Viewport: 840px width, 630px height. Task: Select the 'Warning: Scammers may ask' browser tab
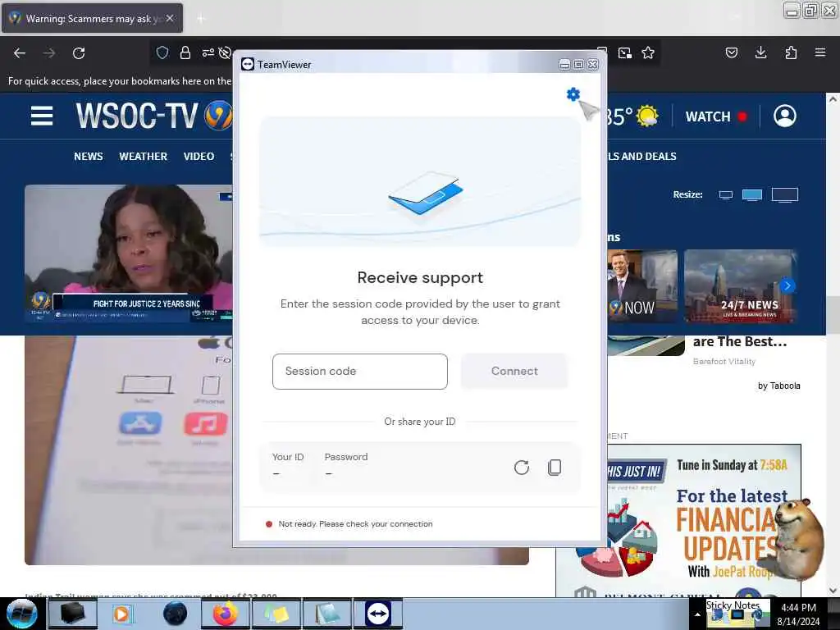click(92, 18)
